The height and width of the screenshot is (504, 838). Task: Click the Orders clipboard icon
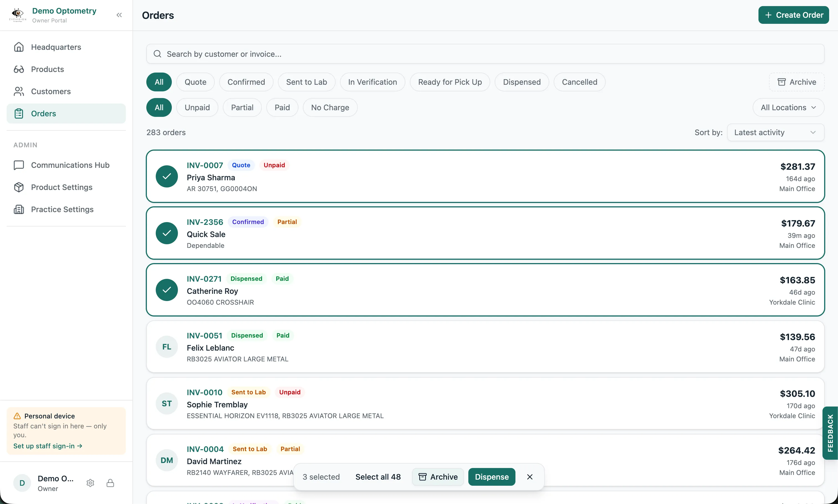[19, 114]
